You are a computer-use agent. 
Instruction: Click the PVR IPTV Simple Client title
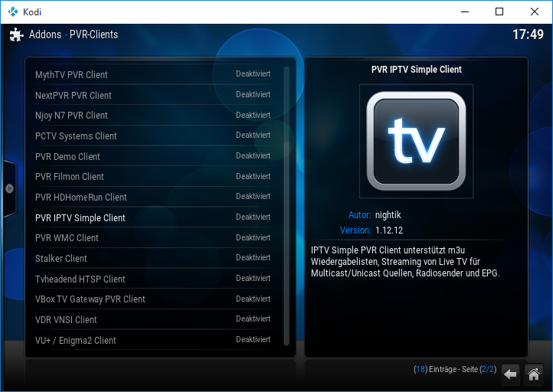pos(416,70)
